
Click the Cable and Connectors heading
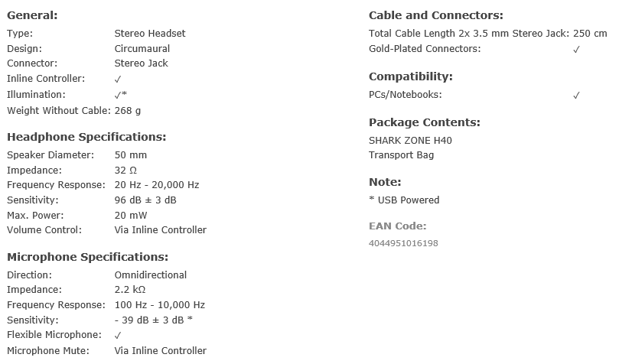436,15
